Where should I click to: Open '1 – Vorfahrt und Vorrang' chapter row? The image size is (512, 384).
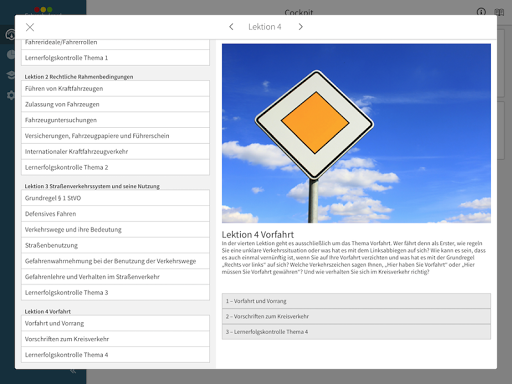(356, 301)
